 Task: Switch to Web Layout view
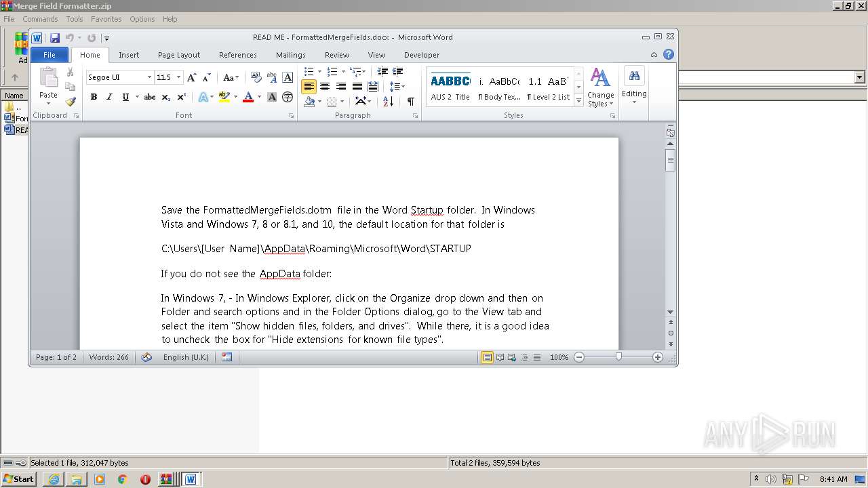512,357
